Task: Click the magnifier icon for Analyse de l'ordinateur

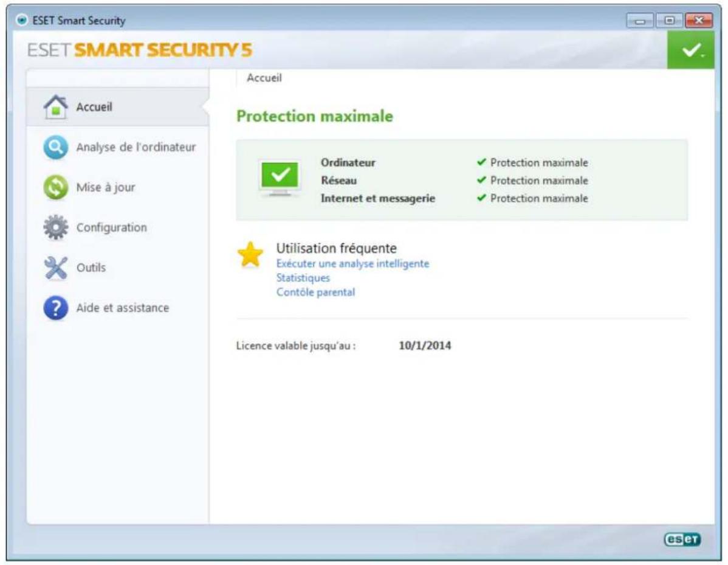Action: click(x=56, y=147)
